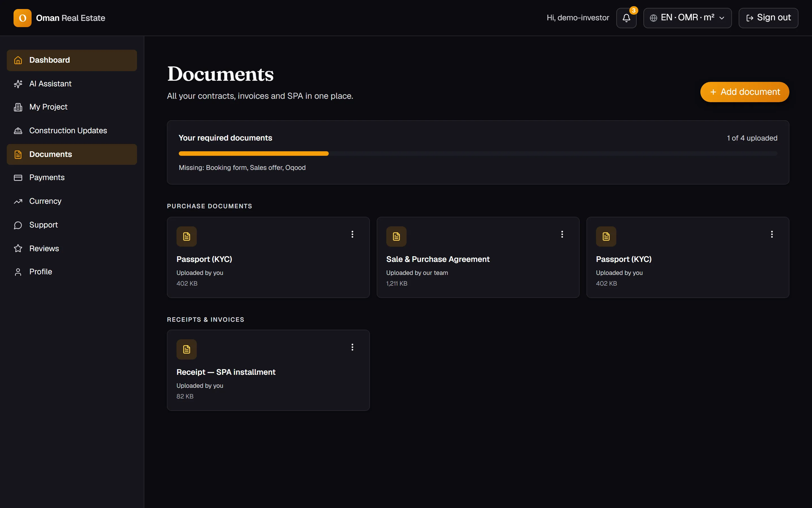This screenshot has height=508, width=812.
Task: Open options menu for Receipt — SPA installment
Action: [352, 347]
